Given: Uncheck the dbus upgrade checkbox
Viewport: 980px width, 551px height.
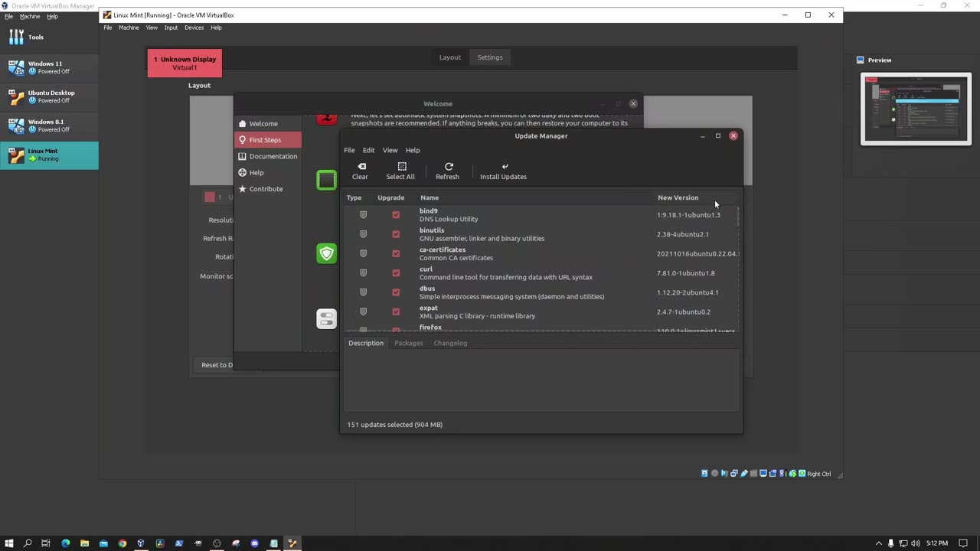Looking at the screenshot, I should 396,292.
